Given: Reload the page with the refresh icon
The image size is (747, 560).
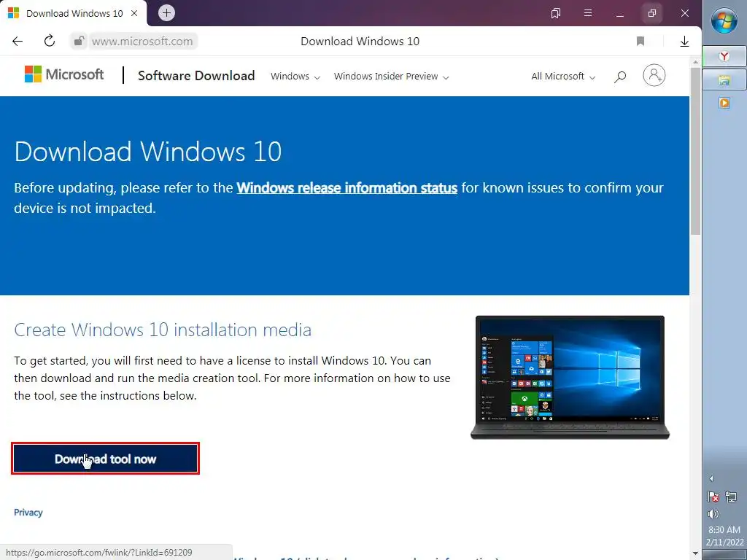Looking at the screenshot, I should pyautogui.click(x=50, y=41).
